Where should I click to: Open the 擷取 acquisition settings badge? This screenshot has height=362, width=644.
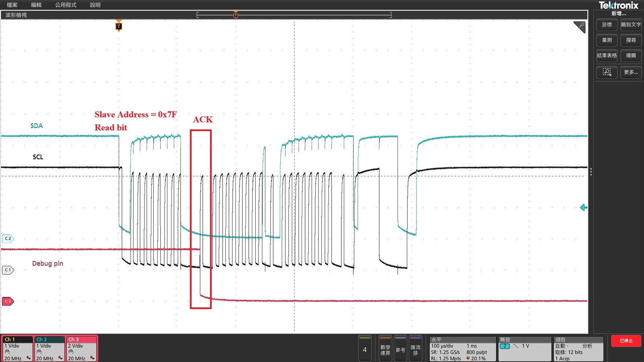pyautogui.click(x=578, y=349)
